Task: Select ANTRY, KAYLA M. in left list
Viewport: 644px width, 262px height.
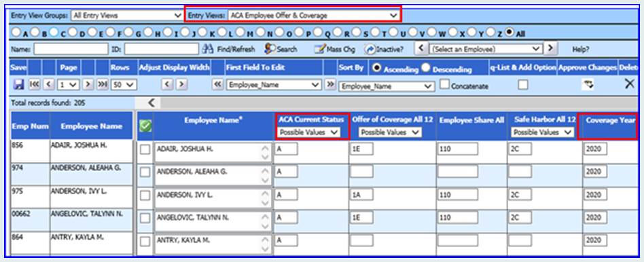Action: (x=91, y=243)
